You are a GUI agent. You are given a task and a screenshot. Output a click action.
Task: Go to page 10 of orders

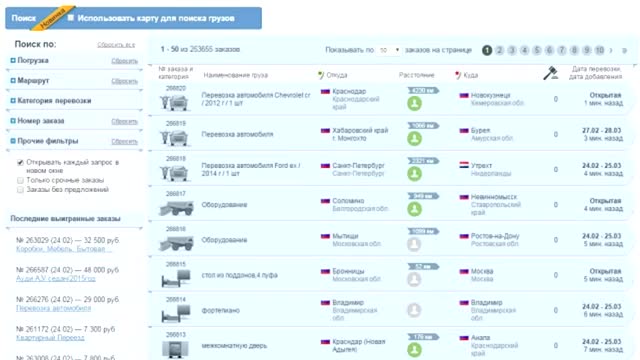click(599, 50)
